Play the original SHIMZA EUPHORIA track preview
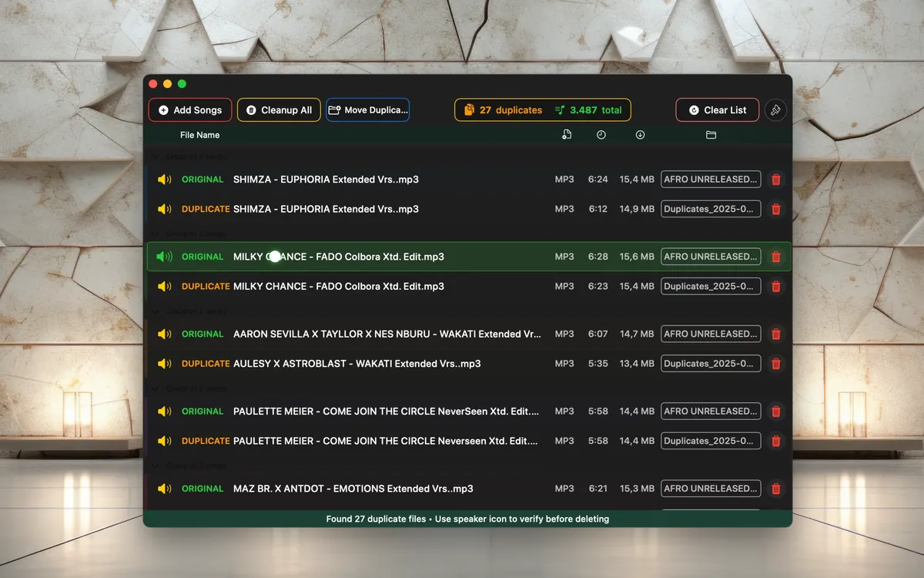924x578 pixels. pyautogui.click(x=164, y=180)
